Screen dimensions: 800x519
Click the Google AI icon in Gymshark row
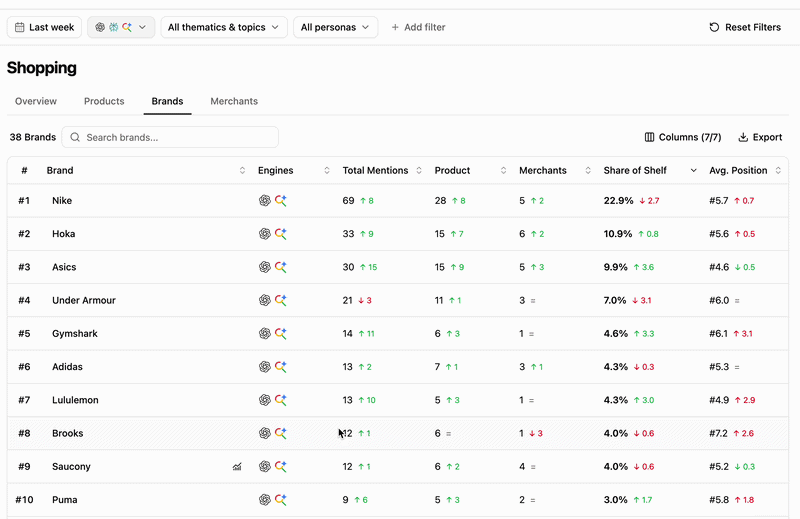tap(281, 333)
